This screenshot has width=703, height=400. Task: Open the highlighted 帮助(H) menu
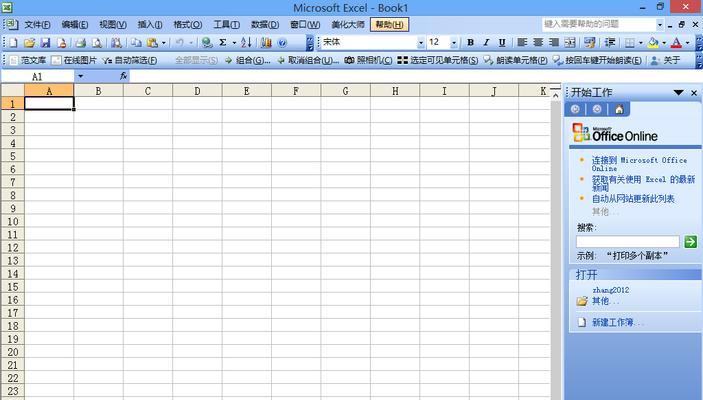390,24
